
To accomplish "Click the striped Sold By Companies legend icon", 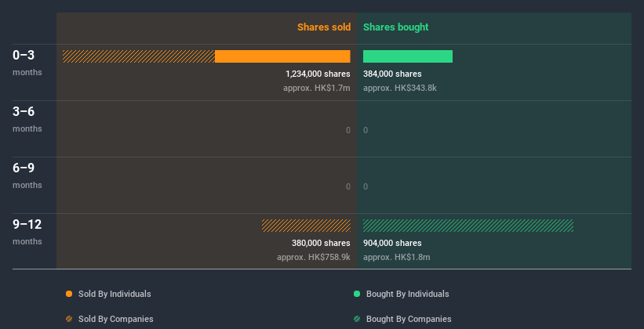I will click(x=69, y=319).
